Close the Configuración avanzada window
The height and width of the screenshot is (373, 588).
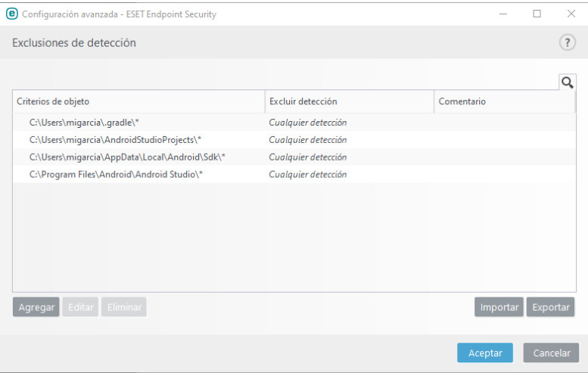[x=571, y=14]
